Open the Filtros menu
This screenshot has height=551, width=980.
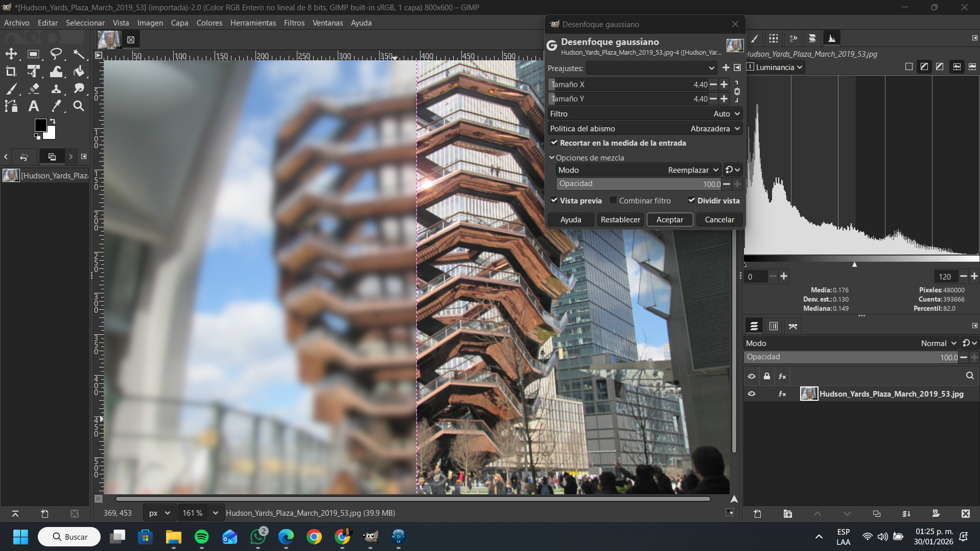[294, 23]
